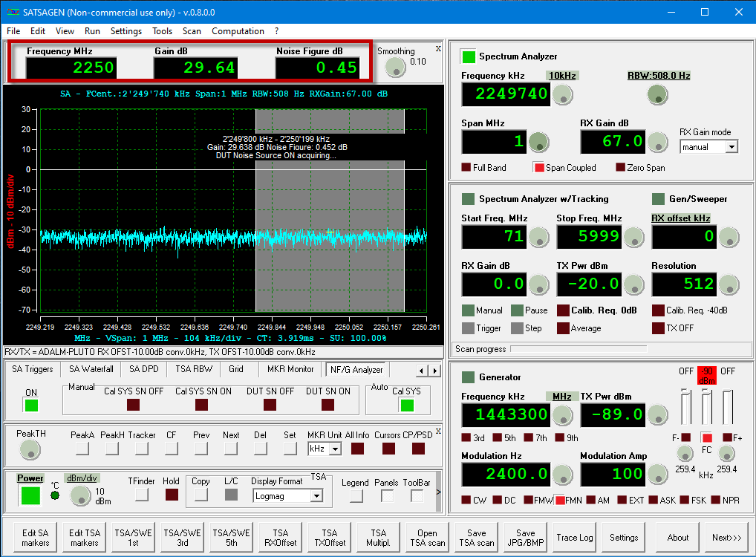Click the Open TSA scan button
The image size is (756, 557).
pyautogui.click(x=427, y=537)
